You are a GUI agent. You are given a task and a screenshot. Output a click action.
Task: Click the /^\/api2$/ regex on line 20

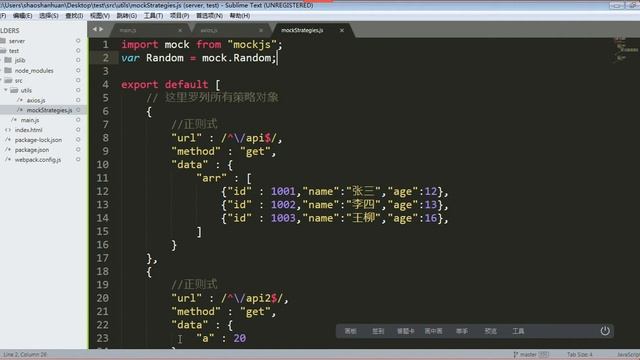pyautogui.click(x=252, y=298)
